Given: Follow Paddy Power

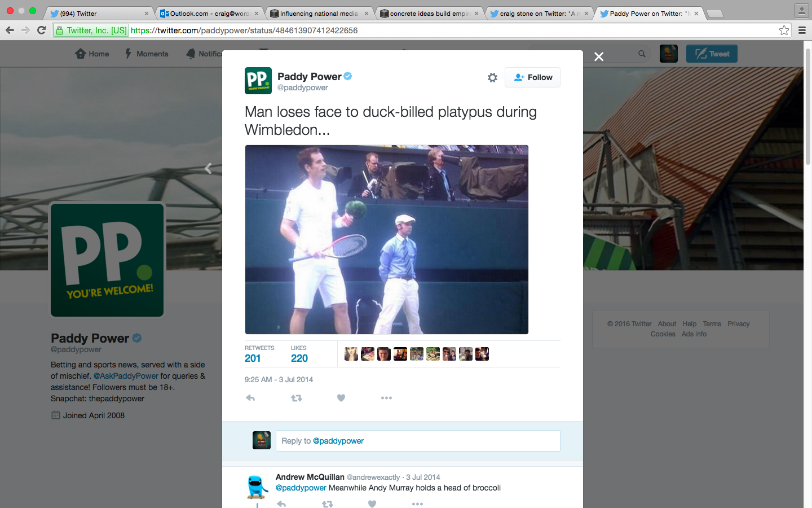Looking at the screenshot, I should pos(532,77).
